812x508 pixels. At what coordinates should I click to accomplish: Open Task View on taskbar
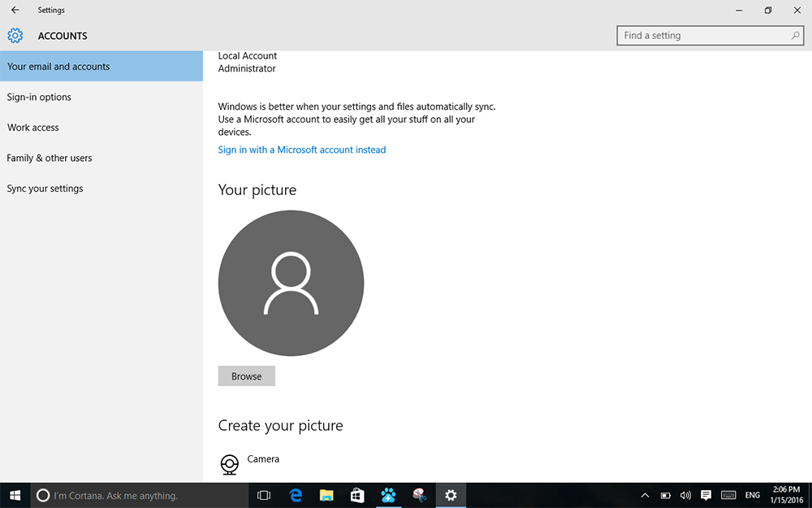(x=264, y=496)
